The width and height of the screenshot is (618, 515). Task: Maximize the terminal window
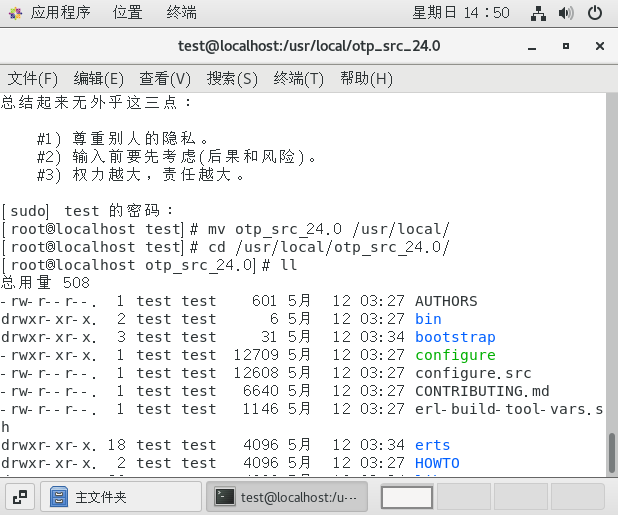pos(566,46)
